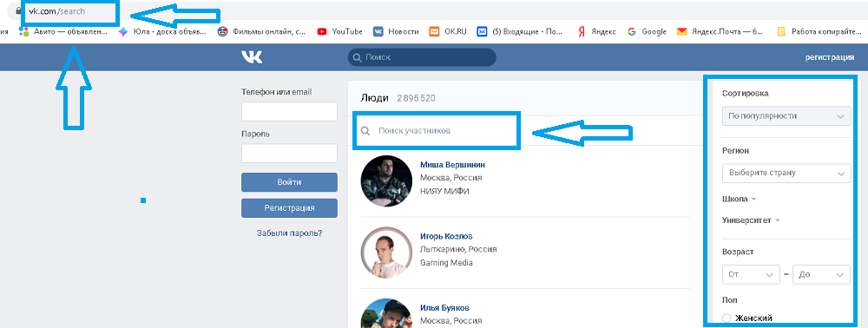Open Игорь Козлов profile name link
868x328 pixels.
tap(446, 236)
